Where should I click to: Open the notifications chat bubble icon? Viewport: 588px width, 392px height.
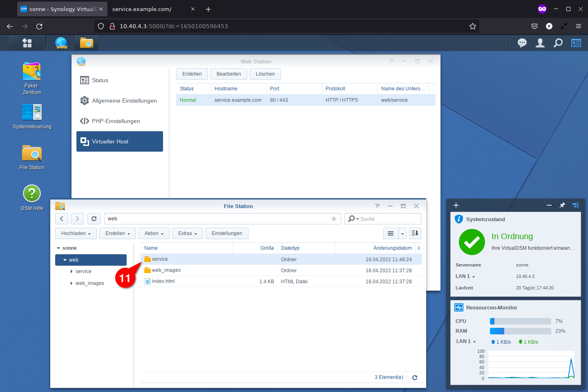[522, 43]
